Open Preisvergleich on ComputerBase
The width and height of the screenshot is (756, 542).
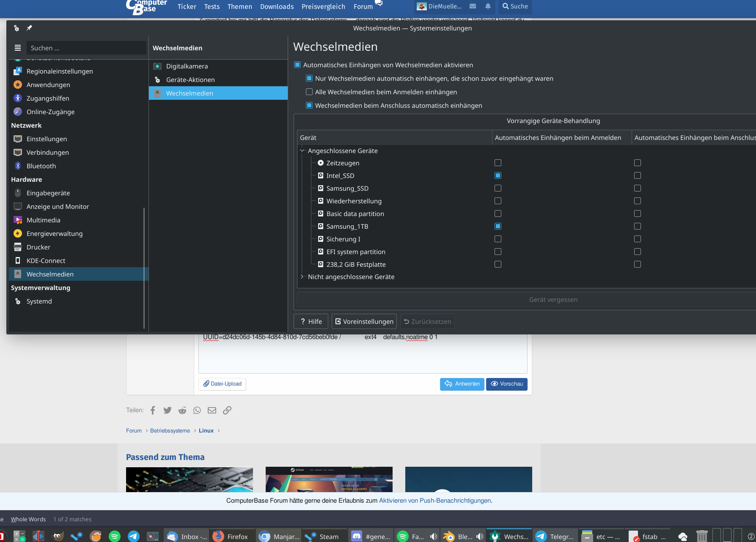point(324,6)
